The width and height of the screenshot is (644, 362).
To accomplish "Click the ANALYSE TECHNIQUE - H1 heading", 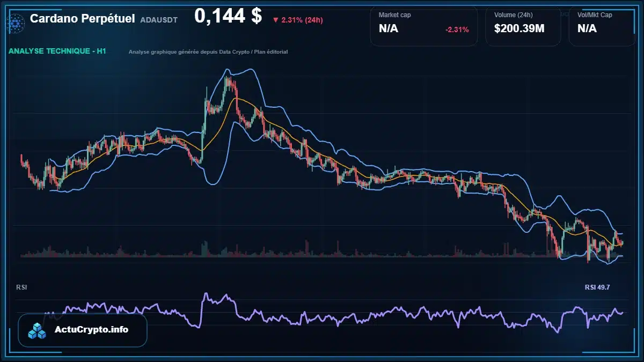I will coord(57,51).
